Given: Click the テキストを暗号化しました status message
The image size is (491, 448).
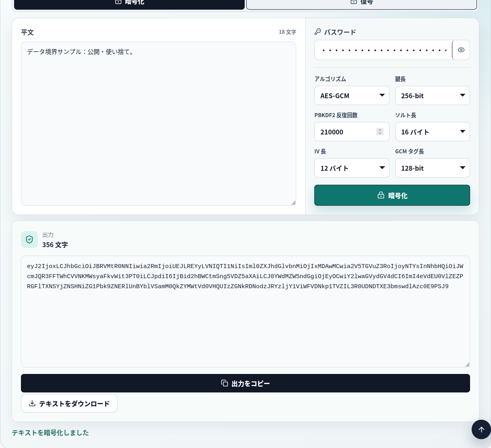Looking at the screenshot, I should pos(50,433).
